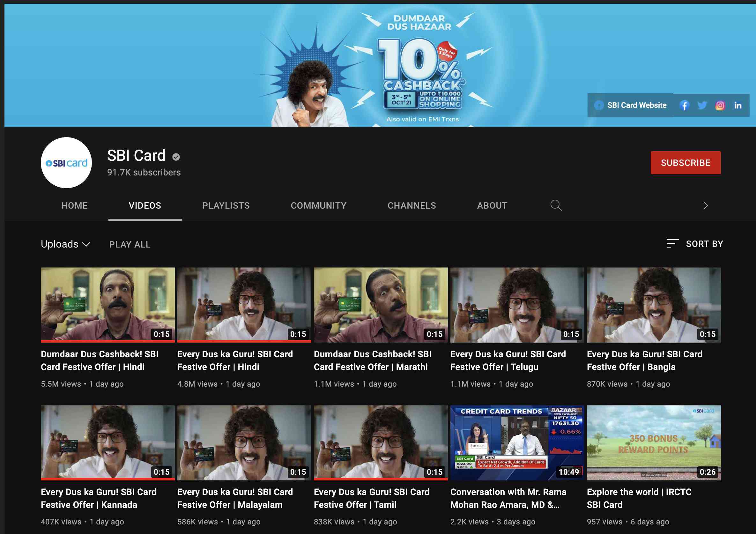Open Every Dus ka Guru Telugu title
Image resolution: width=756 pixels, height=534 pixels.
(508, 360)
